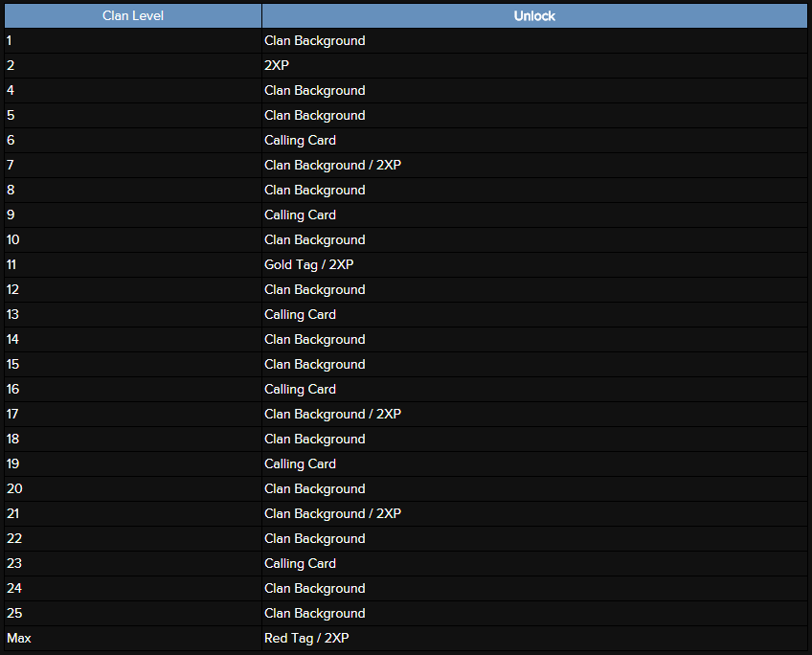Select clan level 24 cell
Image resolution: width=812 pixels, height=655 pixels.
[133, 588]
